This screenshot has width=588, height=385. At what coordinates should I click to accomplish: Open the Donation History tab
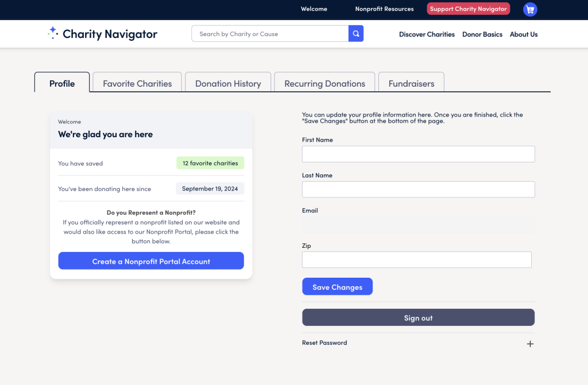pos(228,83)
